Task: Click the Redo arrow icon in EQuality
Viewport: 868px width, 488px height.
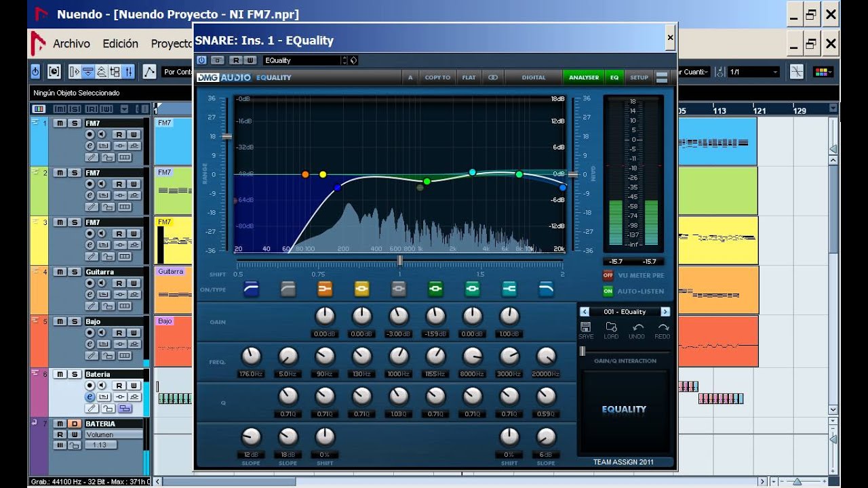Action: 663,327
